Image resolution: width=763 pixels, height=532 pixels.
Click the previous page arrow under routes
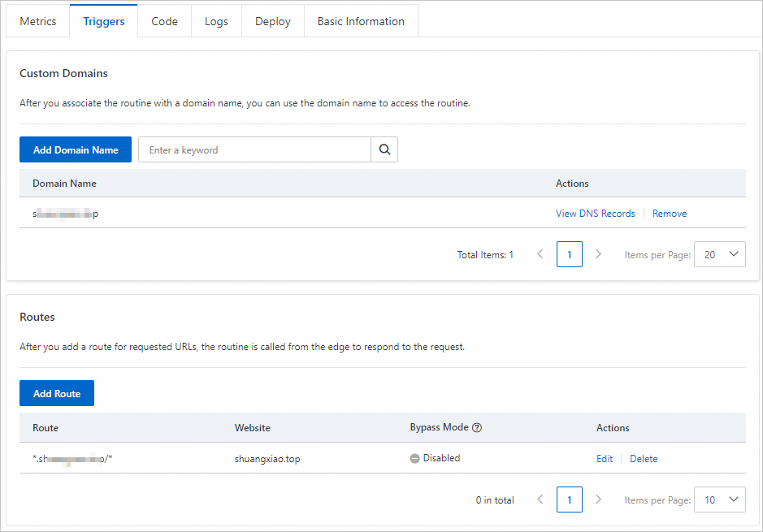[x=540, y=500]
